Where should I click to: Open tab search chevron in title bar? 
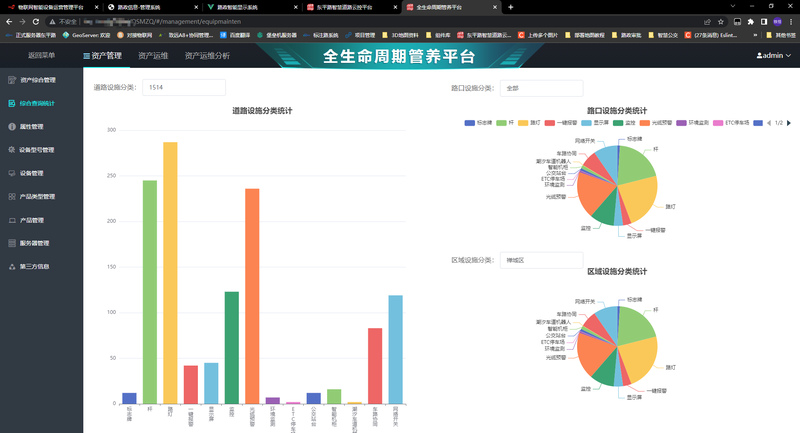[733, 6]
